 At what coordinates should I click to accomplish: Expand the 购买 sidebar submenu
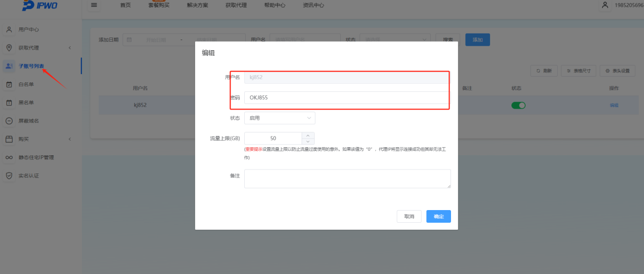(x=70, y=139)
